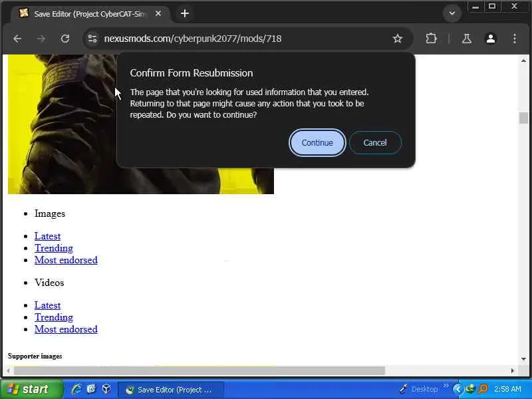Launch Internet Explorer from quick launch
Screen dimensions: 532x399
76,389
